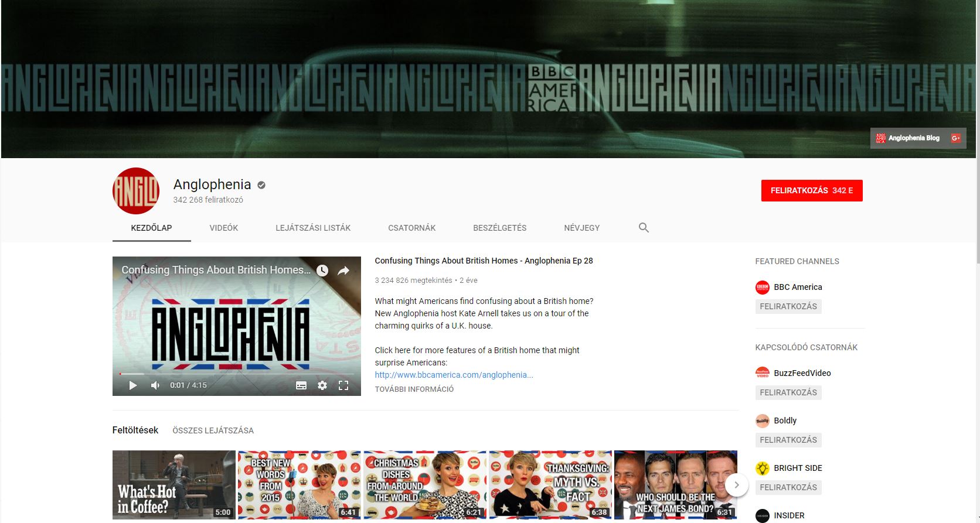This screenshot has height=523, width=980.
Task: Click the BBC America channel icon
Action: (x=762, y=288)
